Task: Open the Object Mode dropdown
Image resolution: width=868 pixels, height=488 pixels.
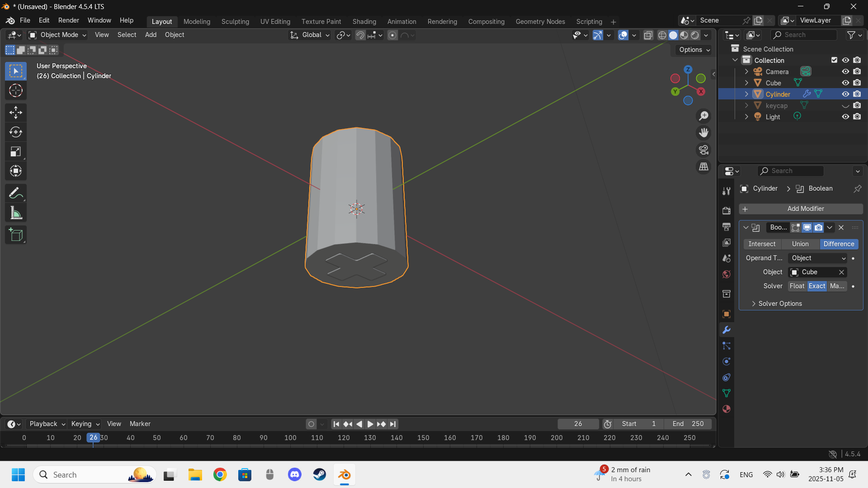Action: click(57, 35)
